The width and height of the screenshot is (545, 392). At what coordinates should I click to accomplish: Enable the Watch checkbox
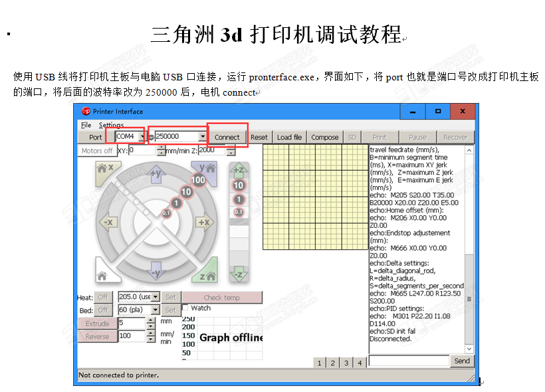coord(186,308)
